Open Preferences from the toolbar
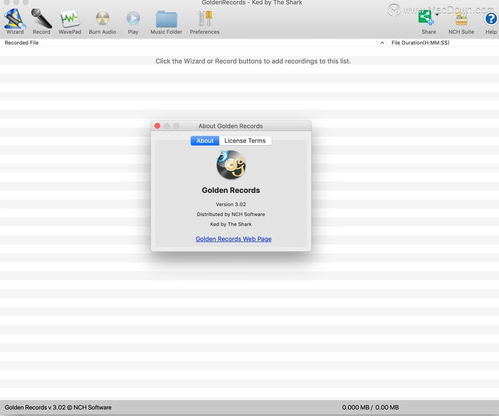The image size is (499, 416). click(x=204, y=22)
